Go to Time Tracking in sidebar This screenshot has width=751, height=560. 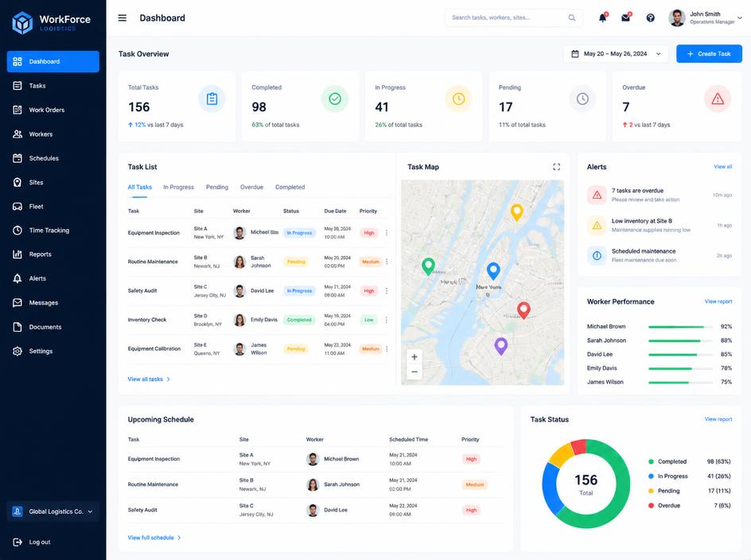click(53, 231)
